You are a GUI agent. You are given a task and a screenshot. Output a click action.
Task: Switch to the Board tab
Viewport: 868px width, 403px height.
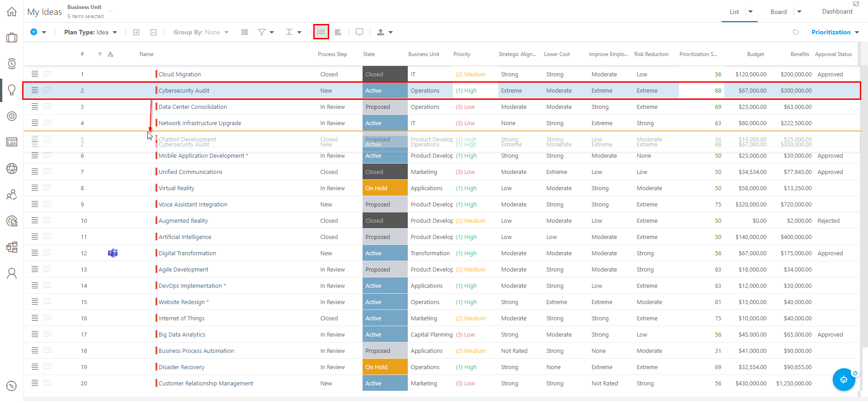click(x=778, y=12)
